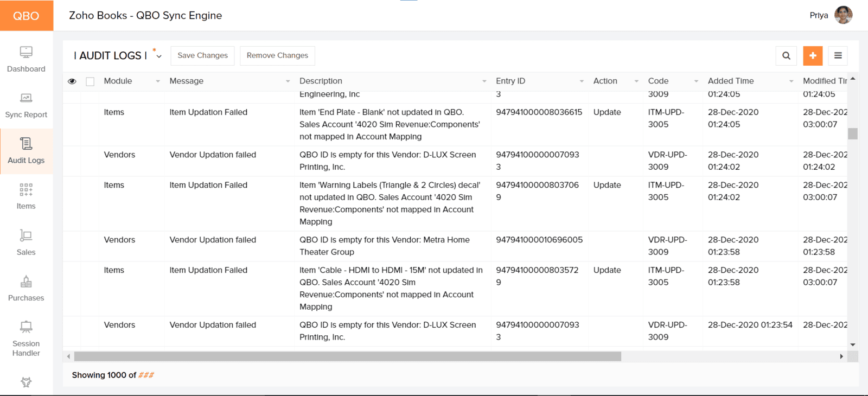This screenshot has width=868, height=396.
Task: Open the Items sidebar icon
Action: pos(26,189)
